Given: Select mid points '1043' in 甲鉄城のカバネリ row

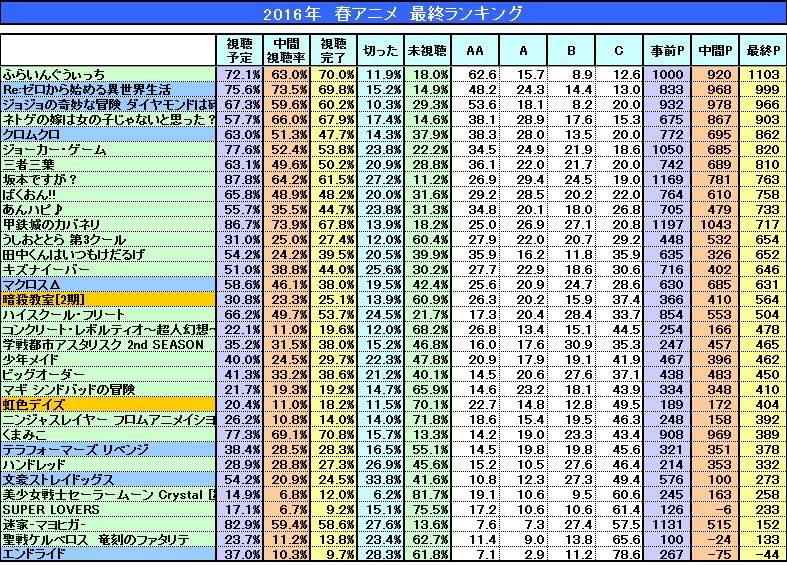Looking at the screenshot, I should point(715,225).
